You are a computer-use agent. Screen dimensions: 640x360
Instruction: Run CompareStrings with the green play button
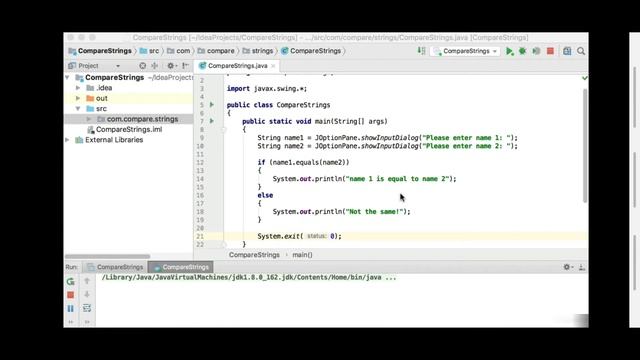pyautogui.click(x=509, y=51)
